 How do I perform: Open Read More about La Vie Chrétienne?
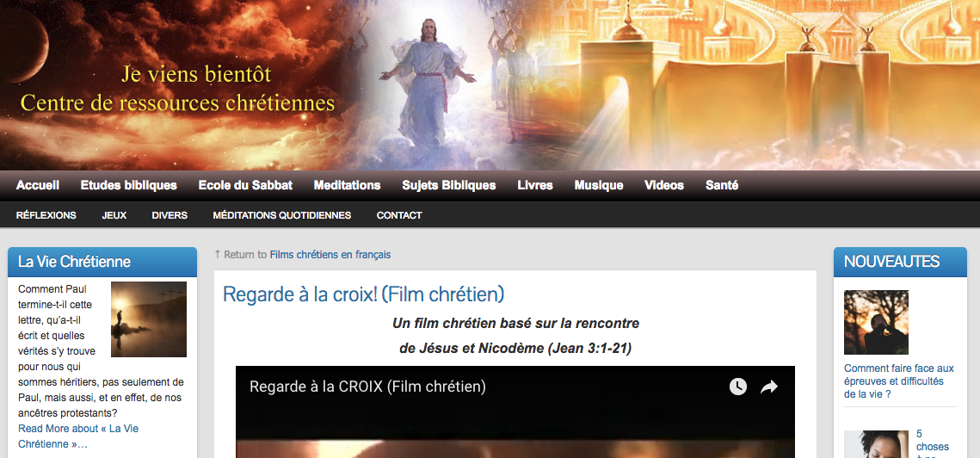tap(78, 436)
